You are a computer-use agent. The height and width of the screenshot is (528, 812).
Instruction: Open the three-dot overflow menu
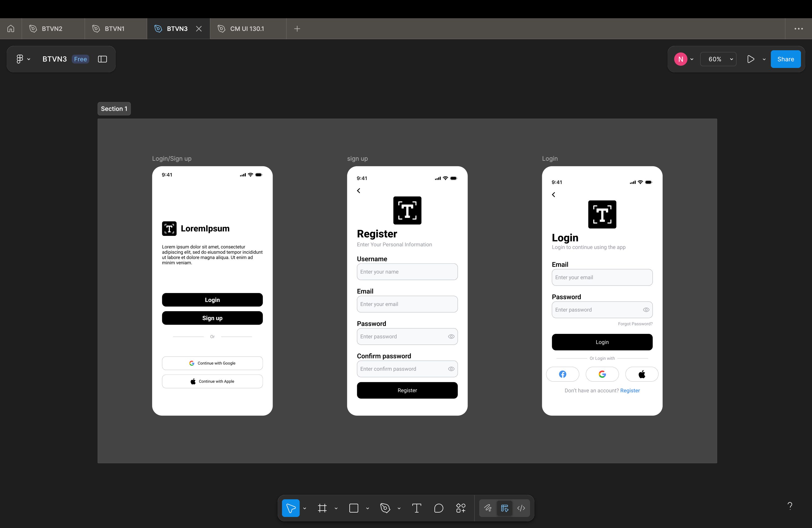799,29
